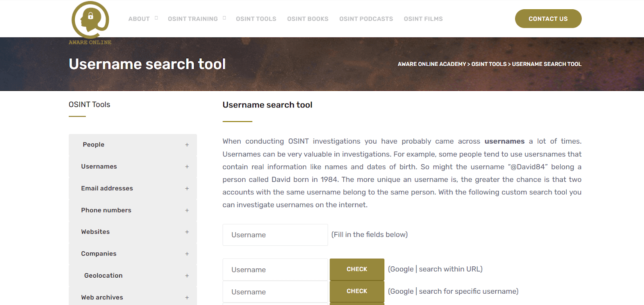Expand the Usernames section plus icon
This screenshot has height=305, width=644.
[x=187, y=167]
